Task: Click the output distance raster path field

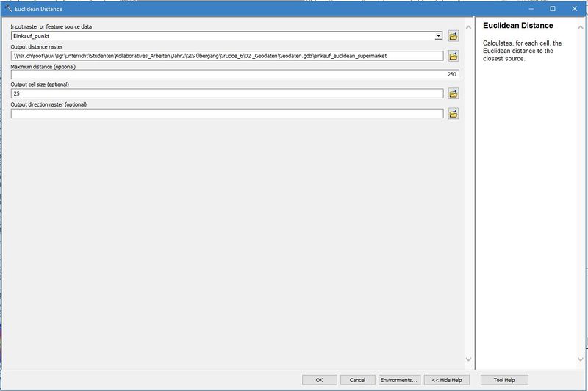Action: (x=227, y=55)
